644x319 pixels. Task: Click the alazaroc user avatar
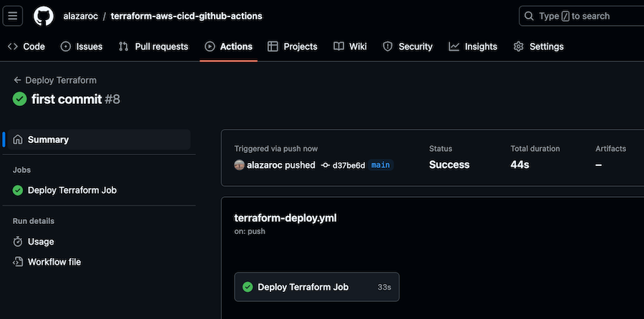tap(240, 165)
